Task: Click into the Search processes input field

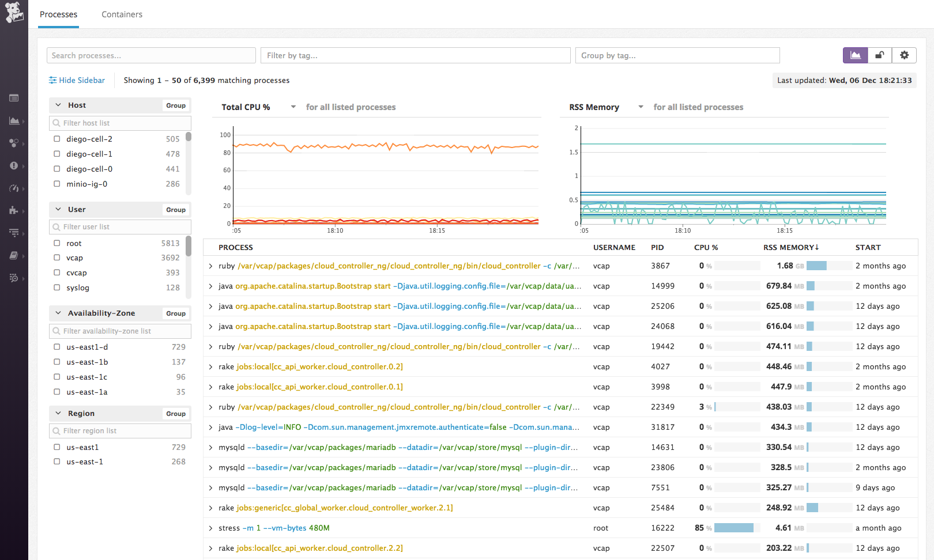Action: (151, 55)
